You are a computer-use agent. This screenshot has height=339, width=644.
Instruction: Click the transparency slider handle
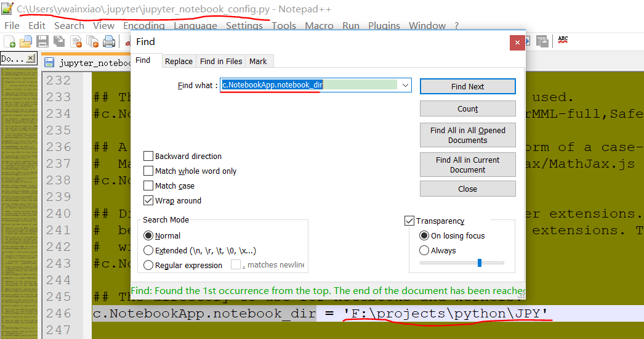tap(479, 263)
